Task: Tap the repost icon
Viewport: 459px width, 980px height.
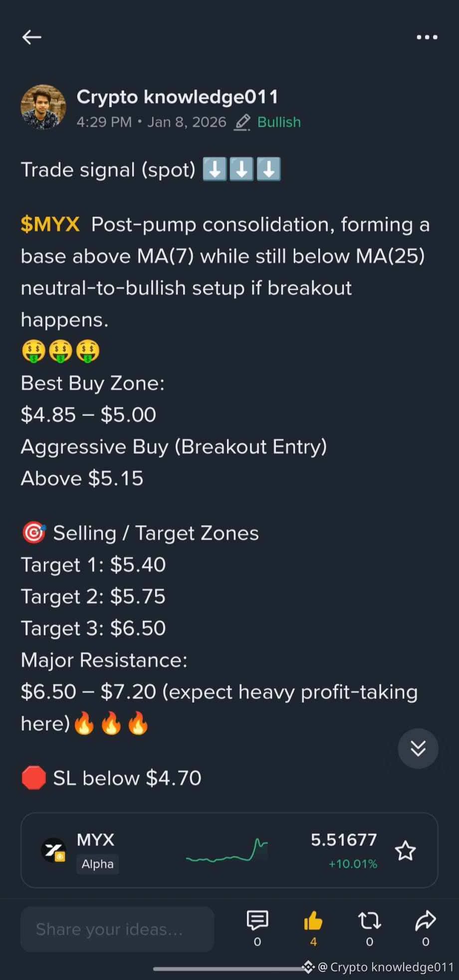Action: pos(370,921)
